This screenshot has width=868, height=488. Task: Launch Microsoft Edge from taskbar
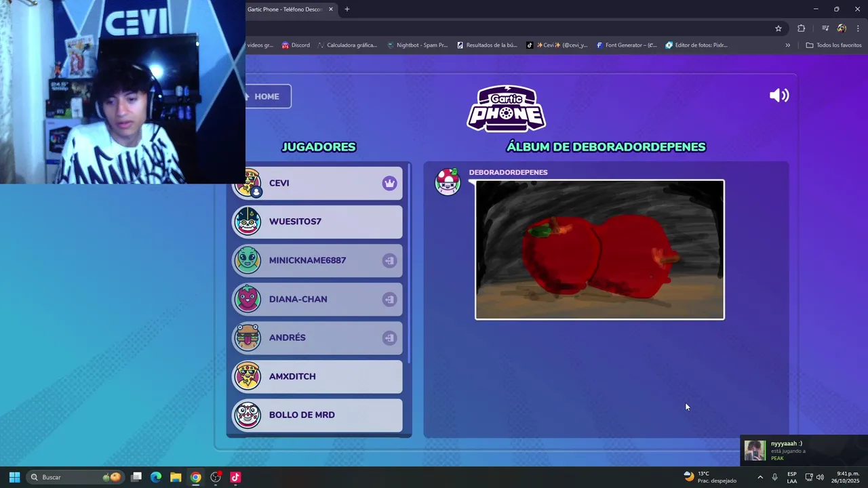pos(156,477)
